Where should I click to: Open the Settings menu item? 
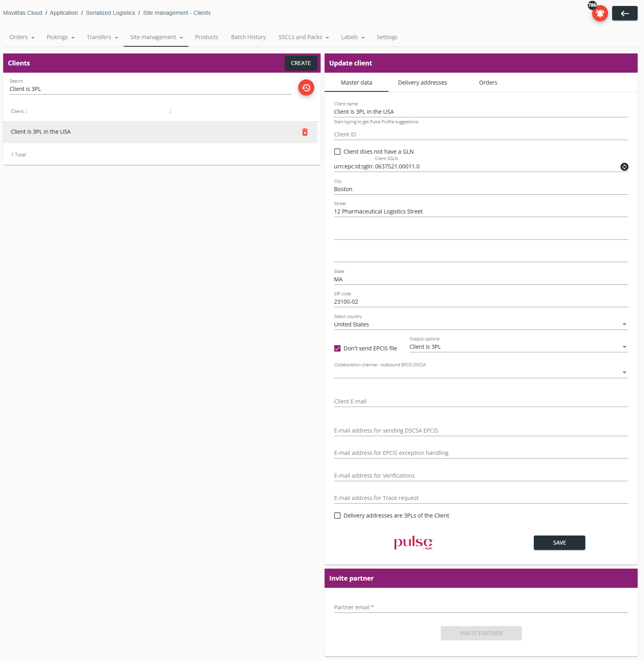387,37
